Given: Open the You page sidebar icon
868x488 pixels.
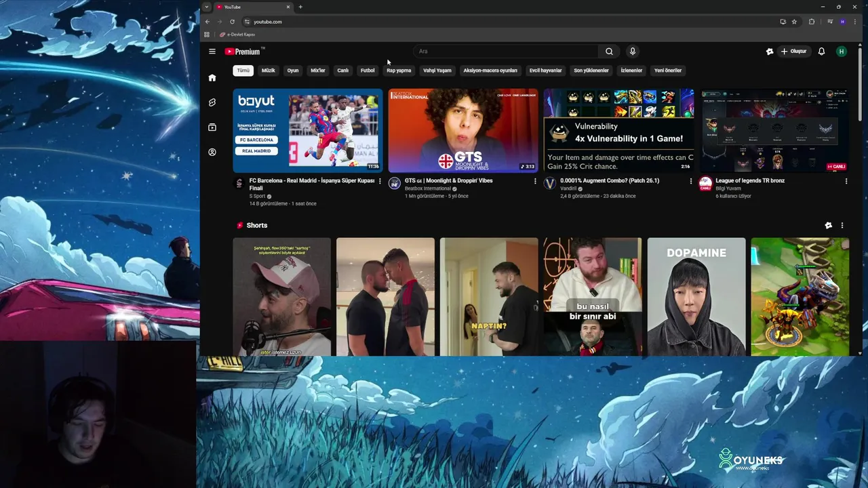Looking at the screenshot, I should point(212,152).
